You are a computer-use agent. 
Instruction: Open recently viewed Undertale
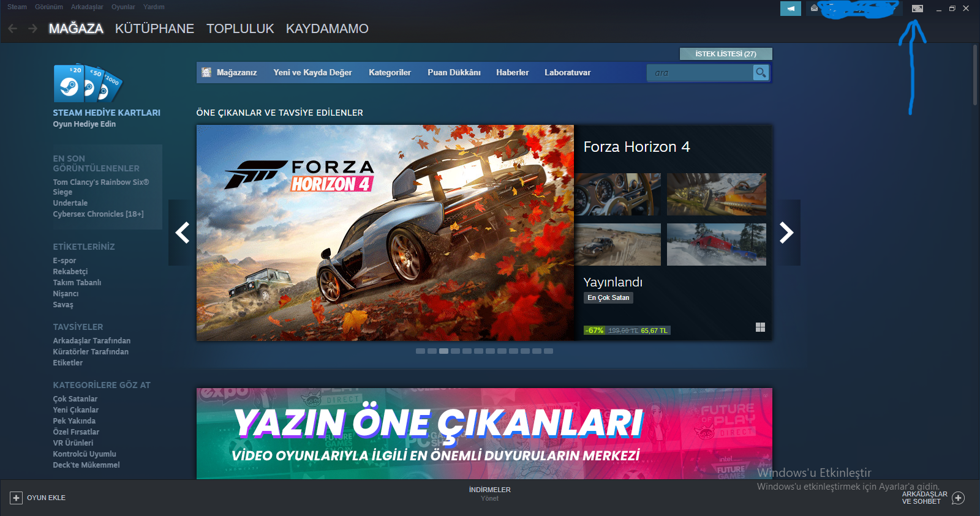pyautogui.click(x=70, y=203)
